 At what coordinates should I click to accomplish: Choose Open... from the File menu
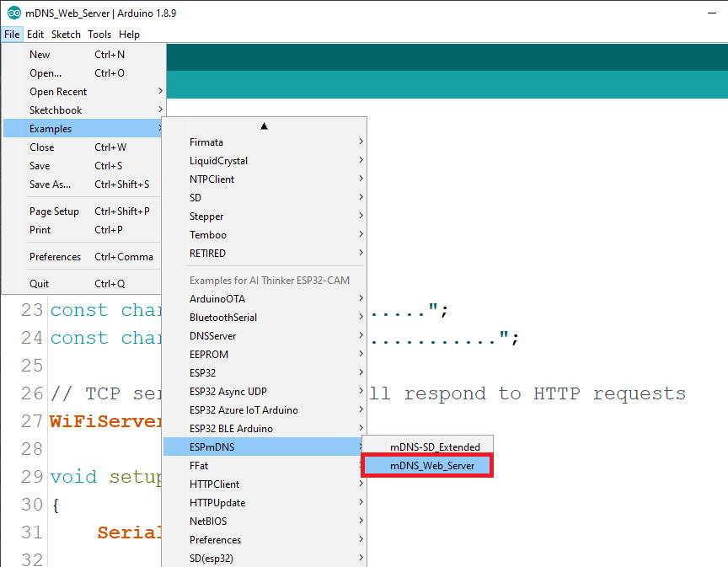coord(83,73)
